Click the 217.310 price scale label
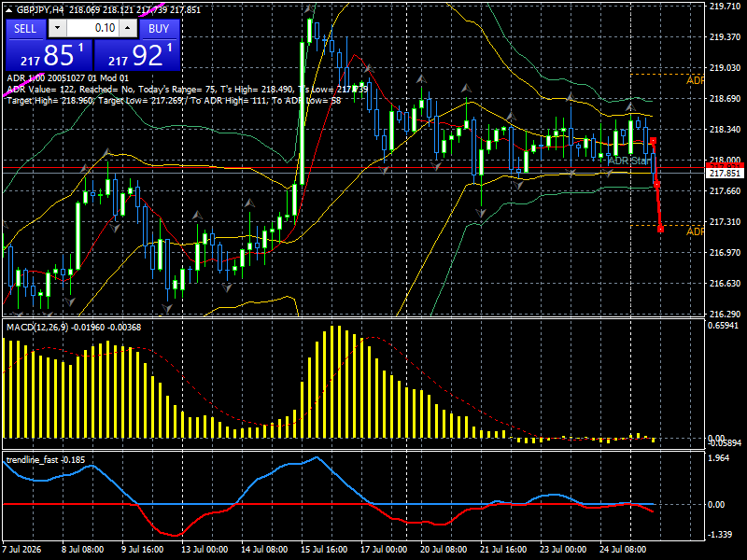 coord(725,222)
